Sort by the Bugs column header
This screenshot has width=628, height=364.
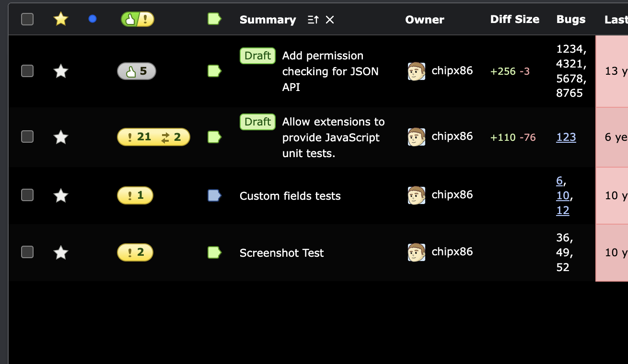click(570, 20)
